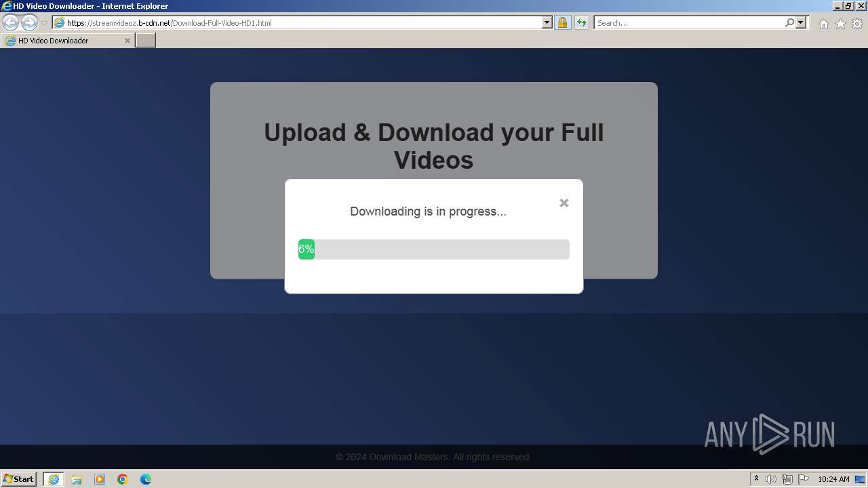This screenshot has height=488, width=868.
Task: Click Internet Explorer taskbar icon
Action: pyautogui.click(x=54, y=479)
